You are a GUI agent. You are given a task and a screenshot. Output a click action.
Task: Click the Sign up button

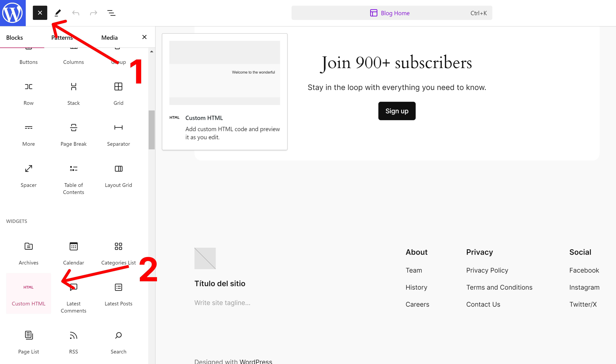coord(397,111)
